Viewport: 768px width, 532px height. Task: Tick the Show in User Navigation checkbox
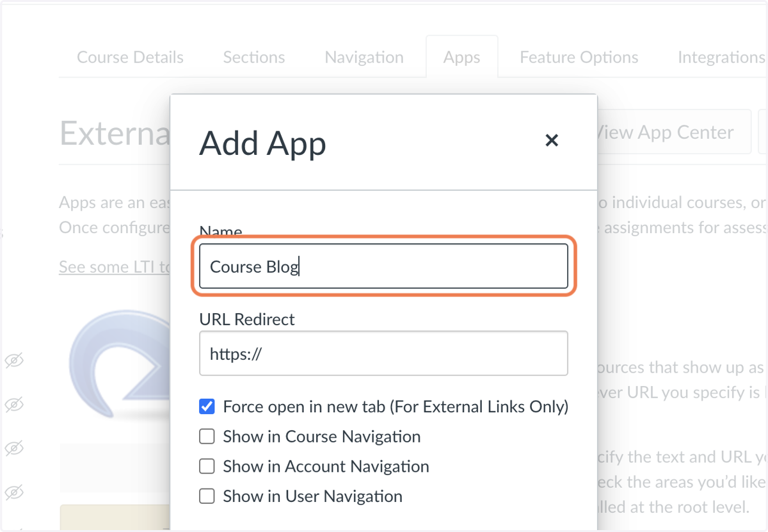pos(207,496)
